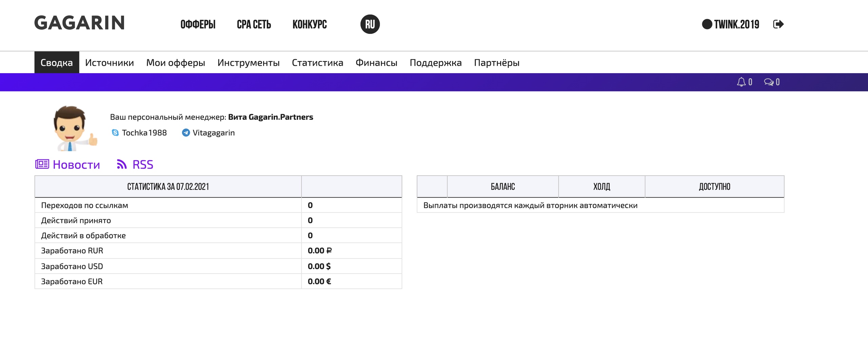Click the logout arrow icon
The image size is (868, 364).
pyautogui.click(x=778, y=24)
